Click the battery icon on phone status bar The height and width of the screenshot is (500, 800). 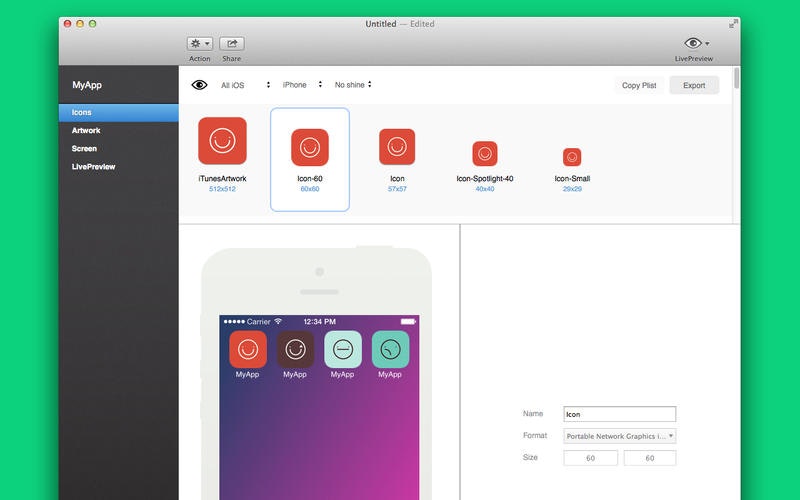408,321
